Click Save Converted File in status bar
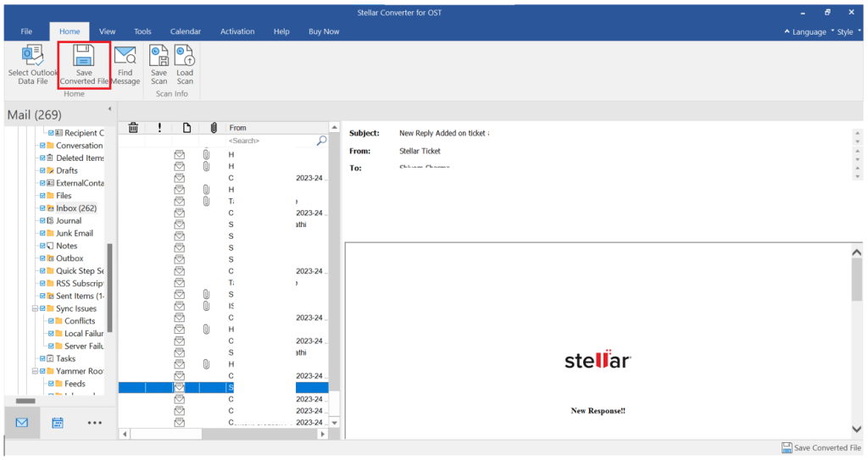This screenshot has width=868, height=460. click(821, 448)
